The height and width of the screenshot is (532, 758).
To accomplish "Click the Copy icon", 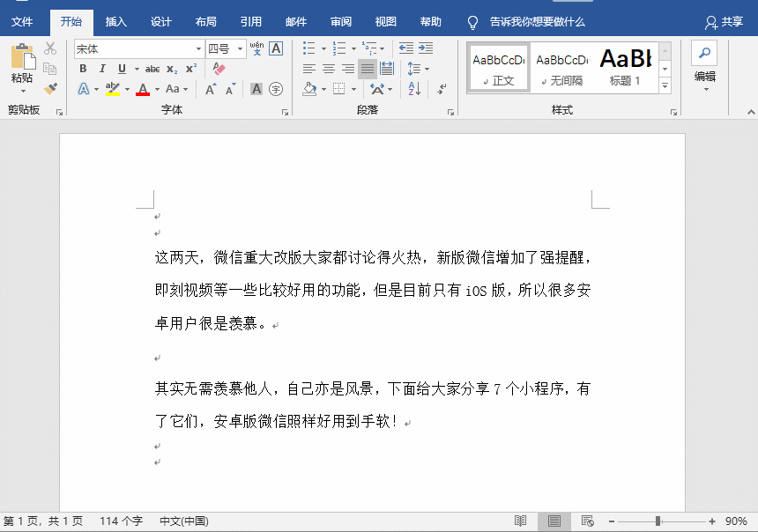I will [x=50, y=69].
